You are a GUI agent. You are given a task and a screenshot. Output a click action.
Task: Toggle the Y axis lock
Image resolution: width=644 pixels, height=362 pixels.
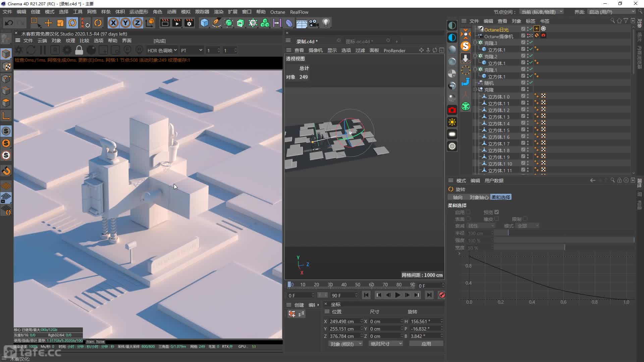click(x=125, y=23)
